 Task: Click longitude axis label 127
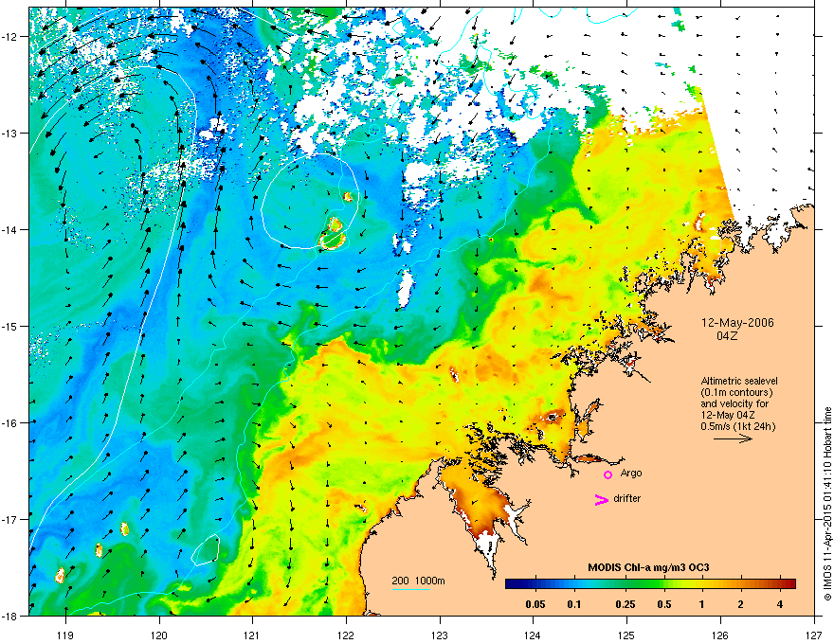click(x=814, y=635)
